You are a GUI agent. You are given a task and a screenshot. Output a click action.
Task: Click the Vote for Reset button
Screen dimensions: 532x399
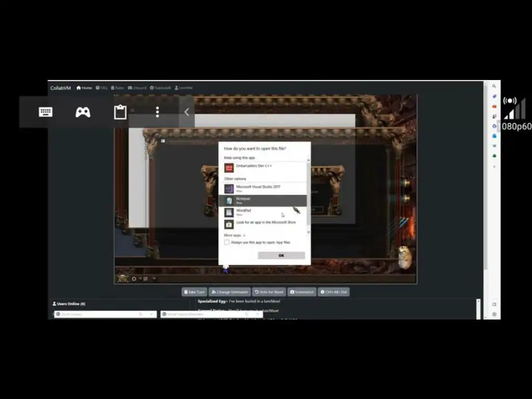tap(269, 292)
